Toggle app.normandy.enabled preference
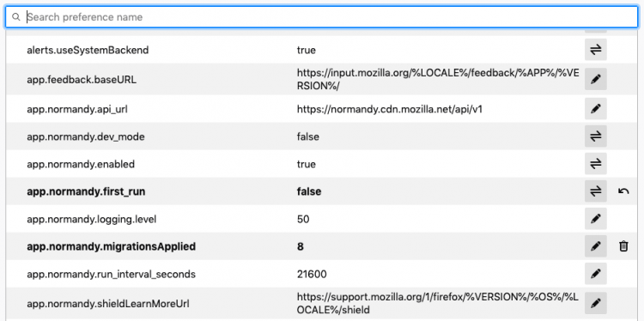 (x=596, y=164)
